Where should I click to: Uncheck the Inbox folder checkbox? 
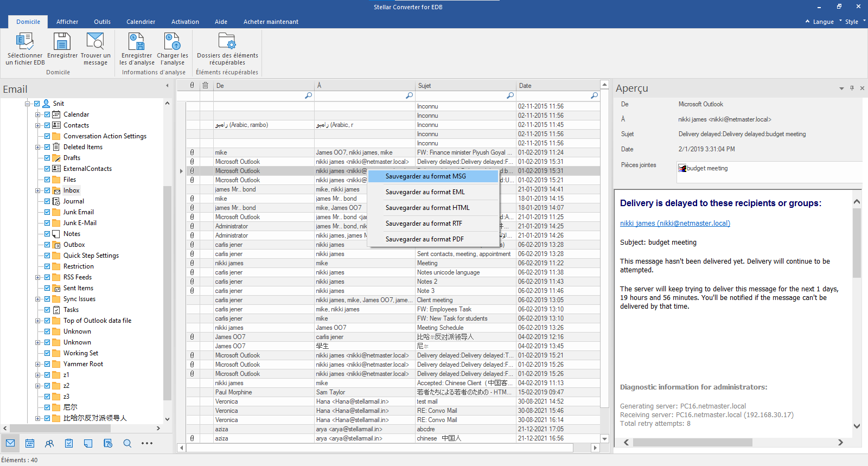point(47,190)
